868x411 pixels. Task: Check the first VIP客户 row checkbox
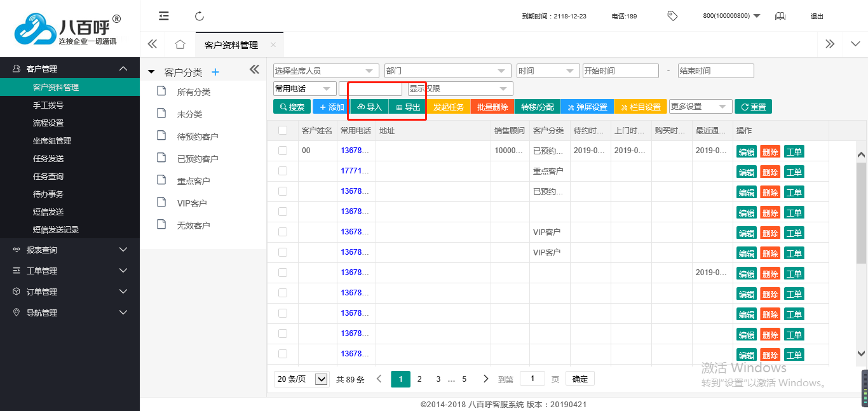click(x=283, y=232)
